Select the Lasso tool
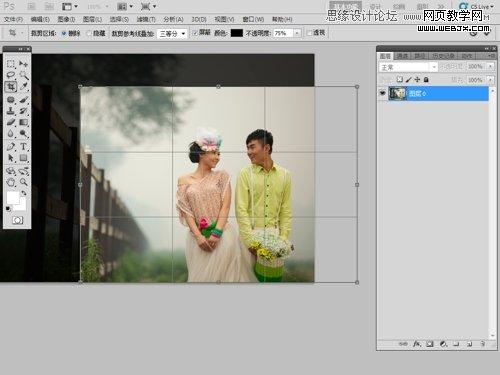 (11, 75)
